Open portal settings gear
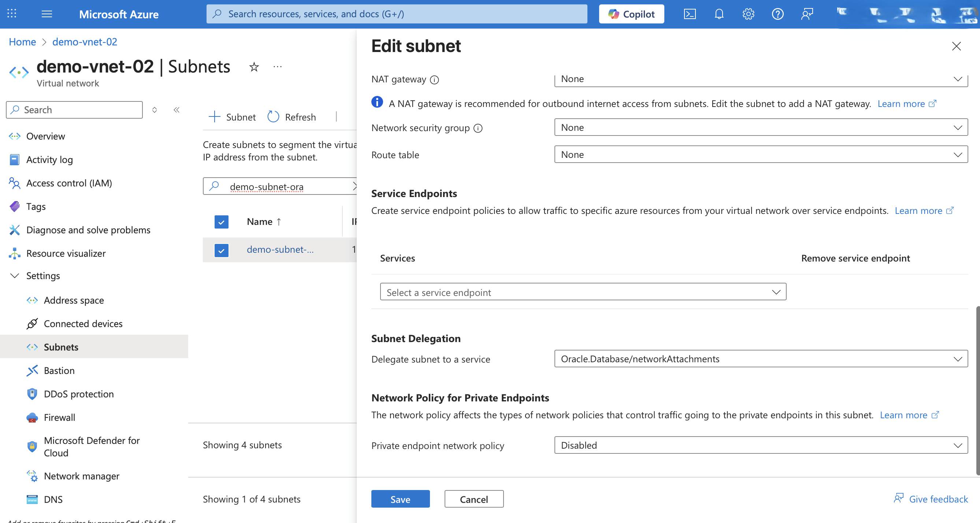 point(748,14)
